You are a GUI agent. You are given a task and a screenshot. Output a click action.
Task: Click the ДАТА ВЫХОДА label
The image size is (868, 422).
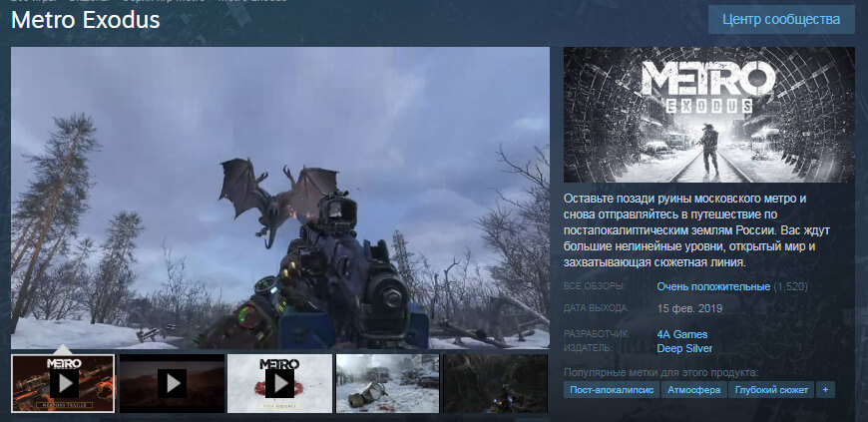coord(597,308)
